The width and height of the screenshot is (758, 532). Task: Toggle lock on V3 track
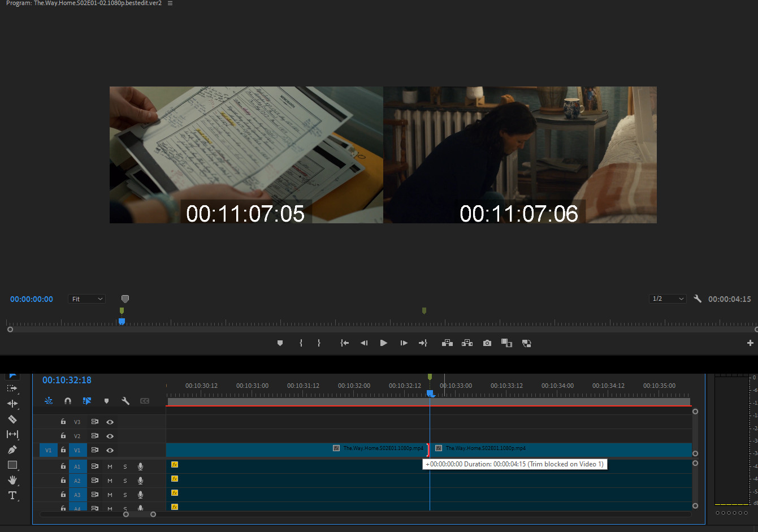pyautogui.click(x=63, y=422)
